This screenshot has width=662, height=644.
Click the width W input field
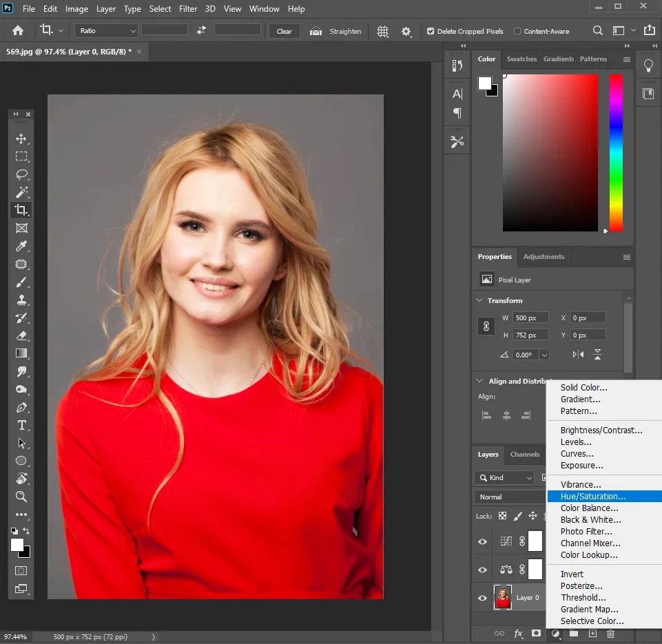530,318
